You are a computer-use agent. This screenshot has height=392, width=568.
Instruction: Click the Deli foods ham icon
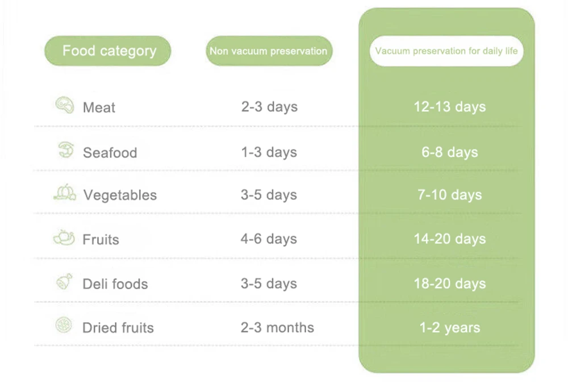tap(65, 281)
